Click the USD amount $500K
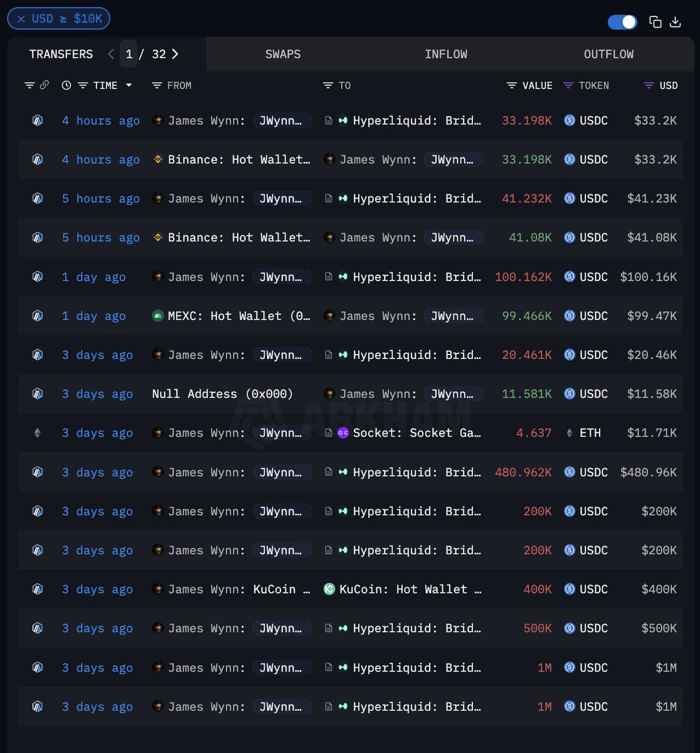Viewport: 700px width, 753px height. [659, 628]
